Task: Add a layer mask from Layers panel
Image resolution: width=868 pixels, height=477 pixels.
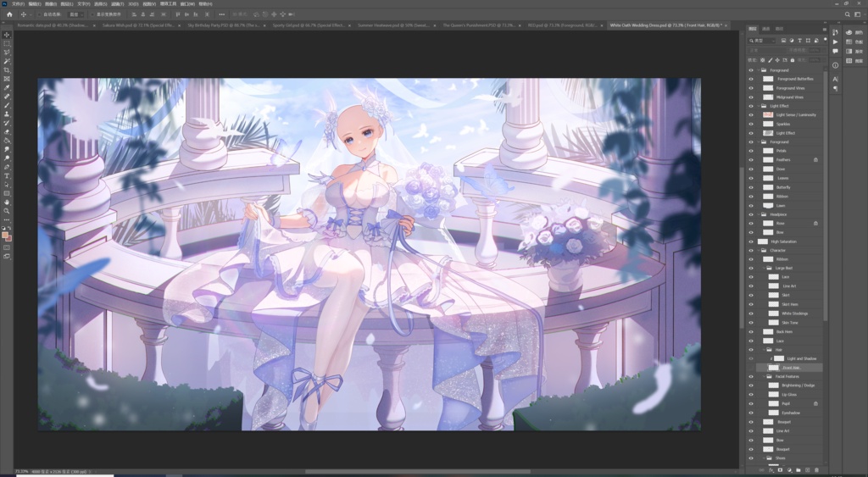Action: coord(780,470)
